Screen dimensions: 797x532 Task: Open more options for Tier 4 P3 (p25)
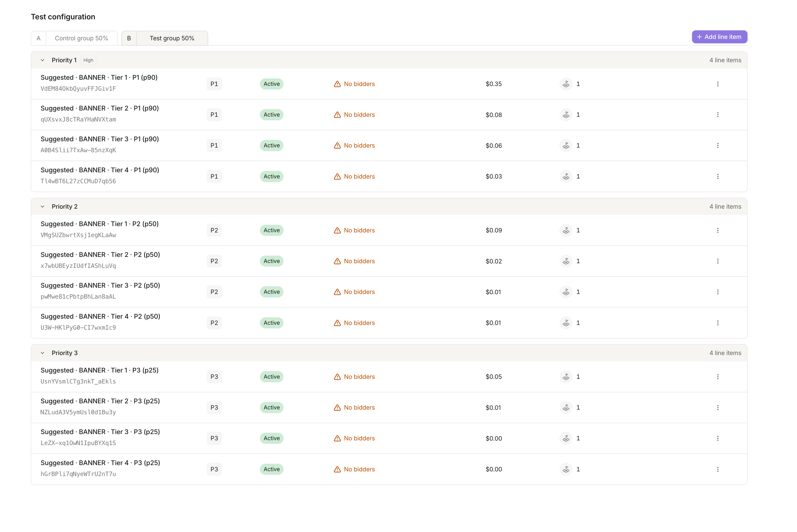pos(717,469)
